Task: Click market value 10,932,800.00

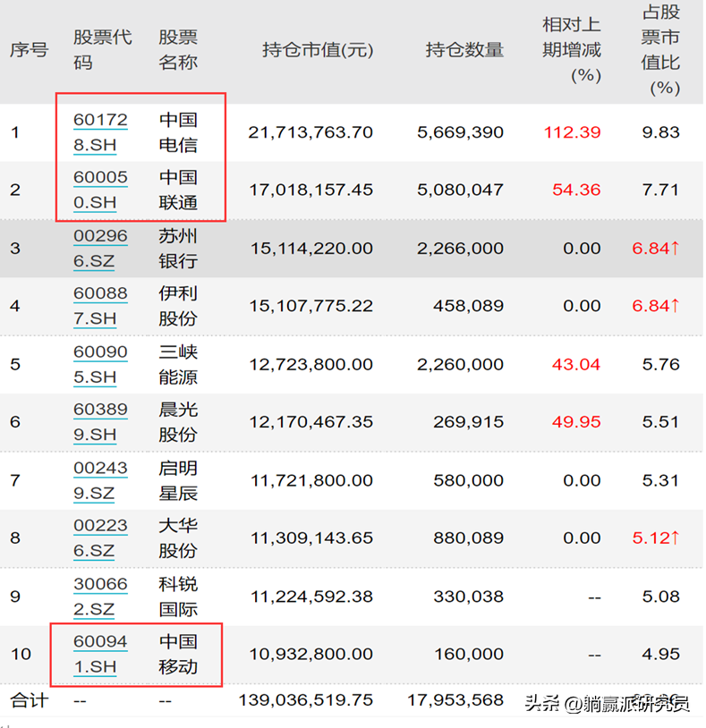Action: pyautogui.click(x=310, y=654)
